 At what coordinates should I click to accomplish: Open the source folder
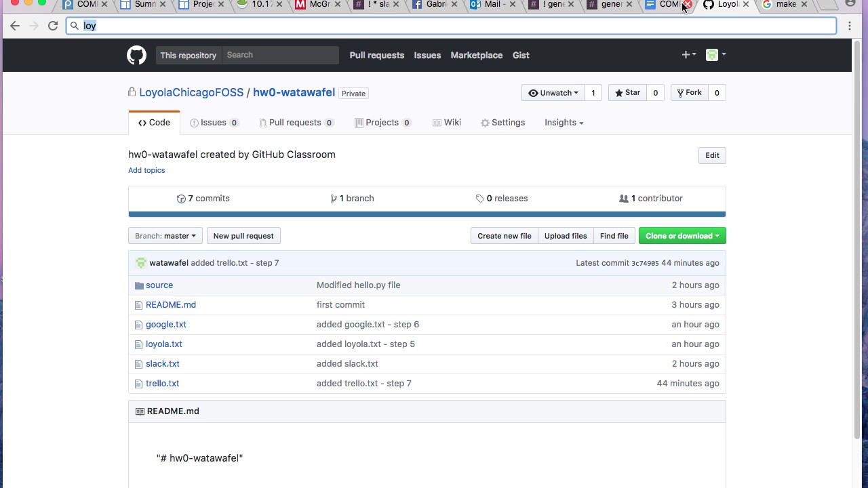coord(159,285)
